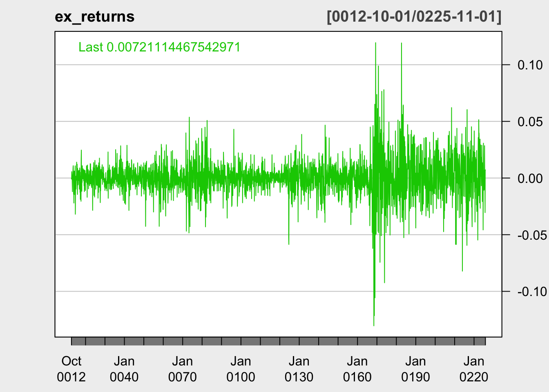Choose the Jan 0220 x-axis label
Screen dimensions: 549x392
pyautogui.click(x=474, y=369)
